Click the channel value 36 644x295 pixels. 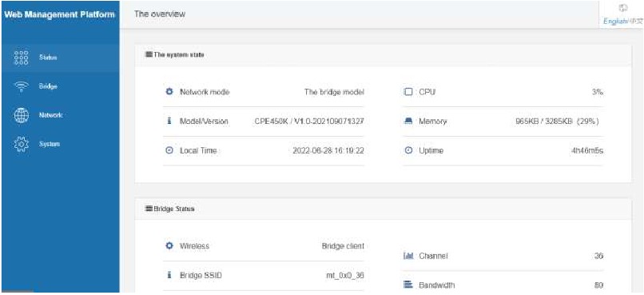click(598, 256)
